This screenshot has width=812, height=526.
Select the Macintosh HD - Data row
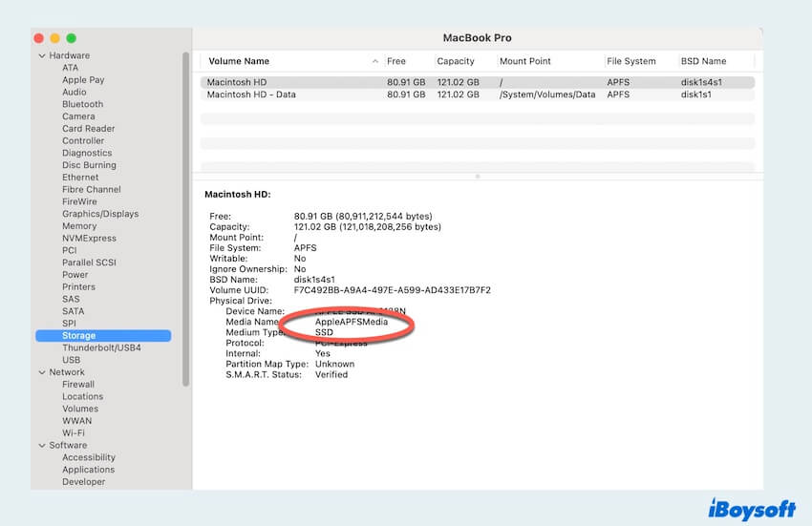point(477,95)
